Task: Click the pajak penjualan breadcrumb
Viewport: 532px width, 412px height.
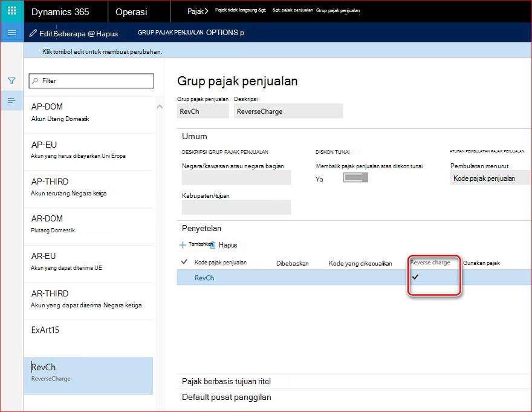Action: (x=293, y=10)
